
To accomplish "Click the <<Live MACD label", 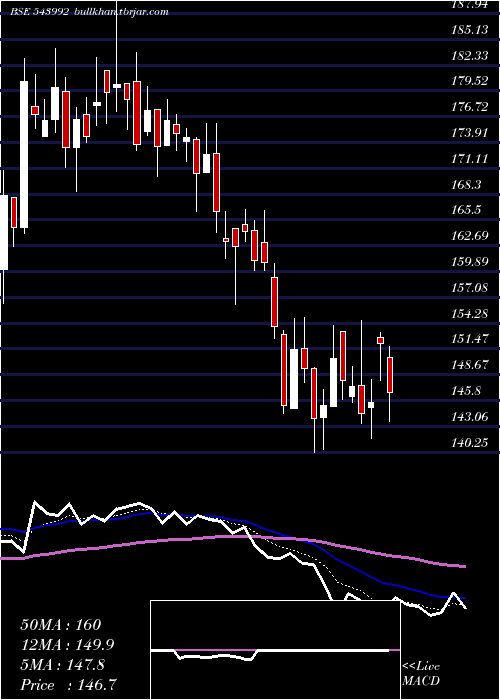I will point(421,674).
